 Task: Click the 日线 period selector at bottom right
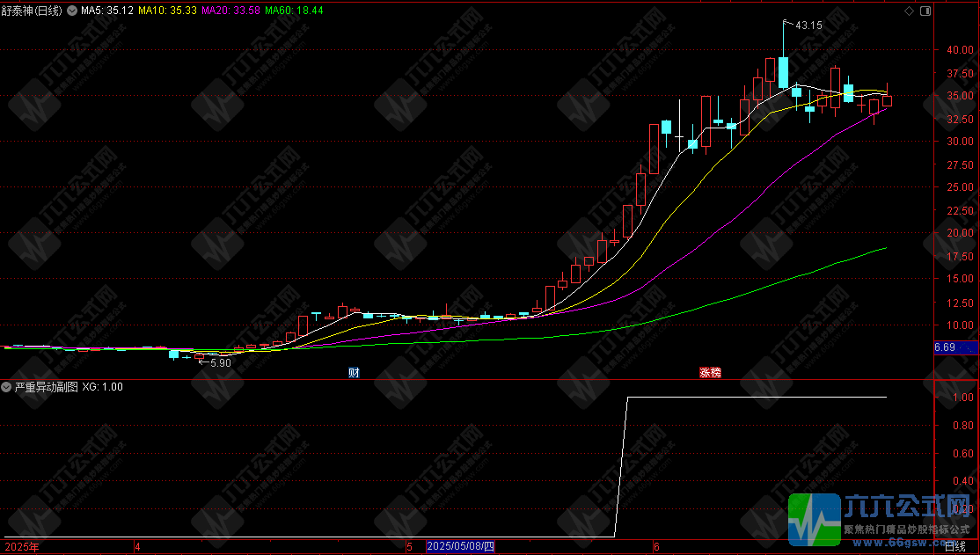tap(954, 547)
